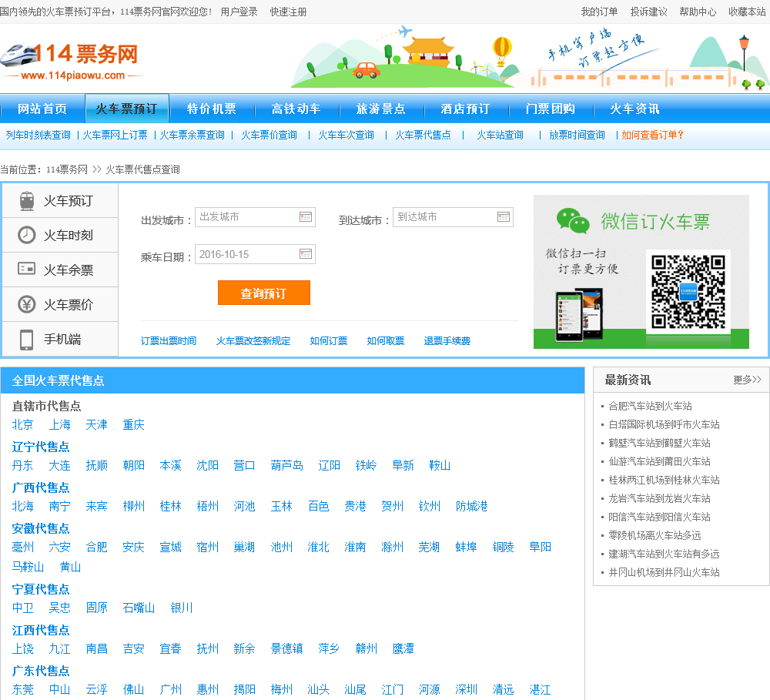Open 北京 ticket agency link

pyautogui.click(x=22, y=424)
